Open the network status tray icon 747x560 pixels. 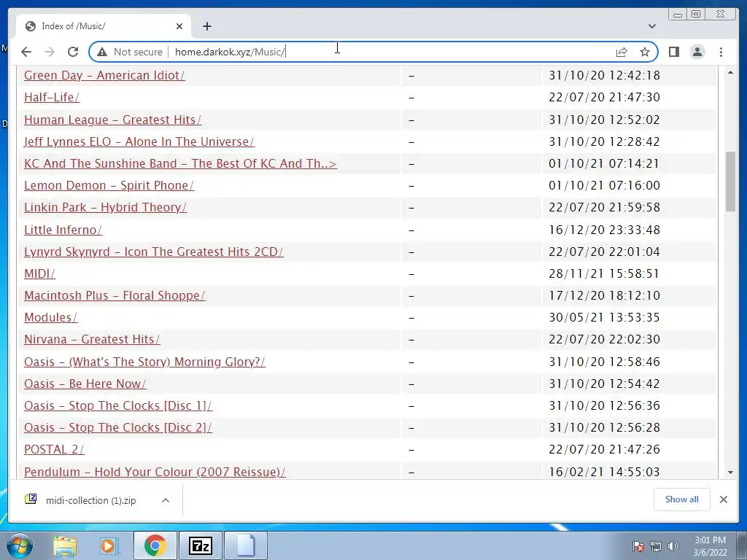point(656,546)
